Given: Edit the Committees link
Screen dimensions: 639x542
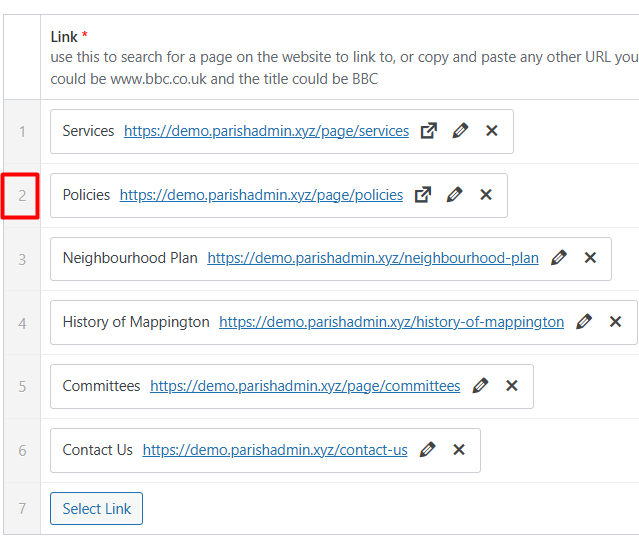Looking at the screenshot, I should 480,386.
